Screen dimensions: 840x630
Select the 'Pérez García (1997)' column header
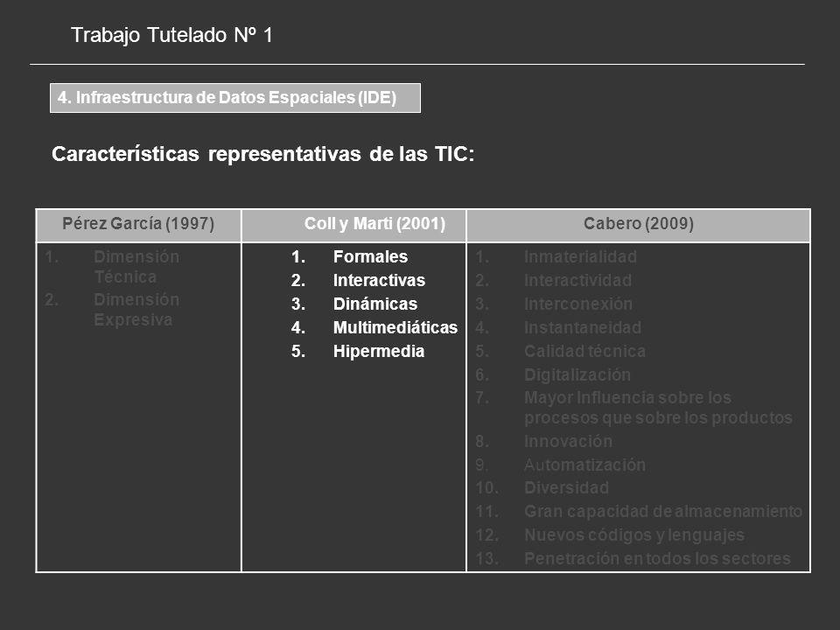tap(138, 225)
